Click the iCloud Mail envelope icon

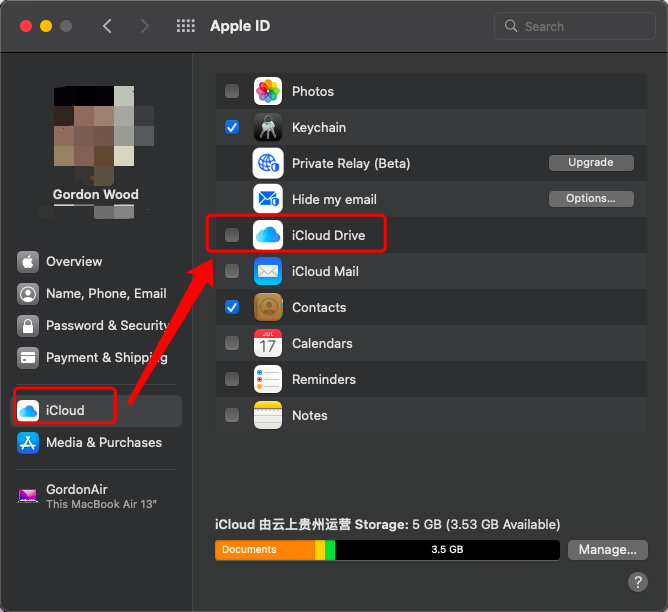tap(268, 271)
